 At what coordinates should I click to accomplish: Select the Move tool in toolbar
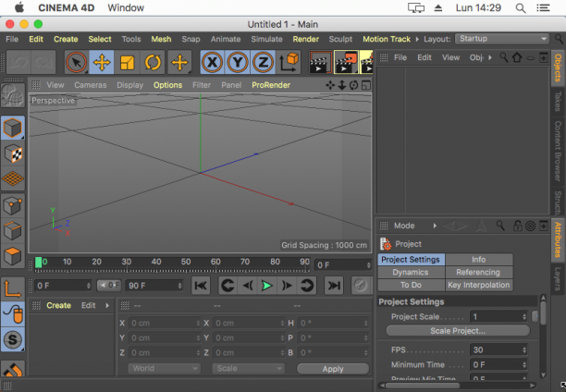pyautogui.click(x=102, y=63)
